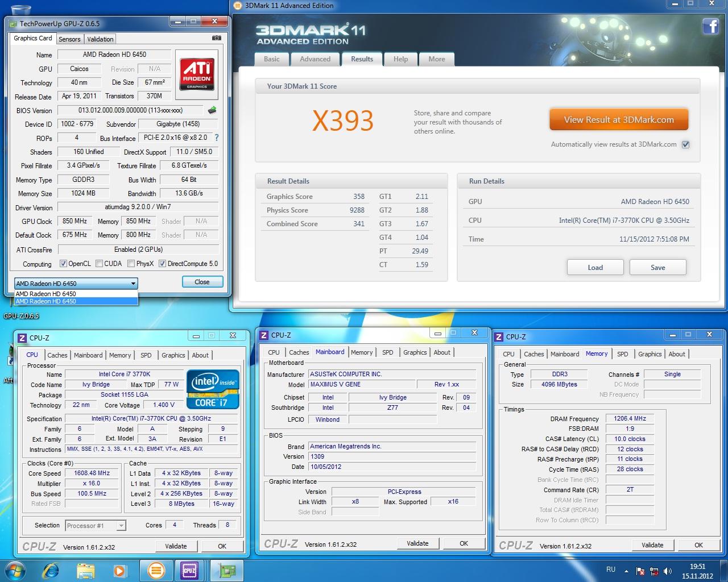728x582 pixels.
Task: Click the GPU-Z title bar app icon
Action: (14, 23)
